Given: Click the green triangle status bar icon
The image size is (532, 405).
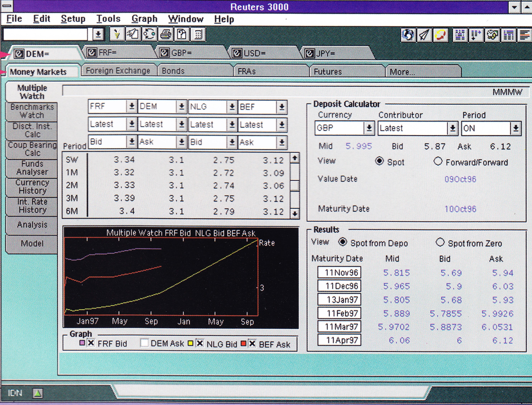Looking at the screenshot, I should (x=38, y=393).
